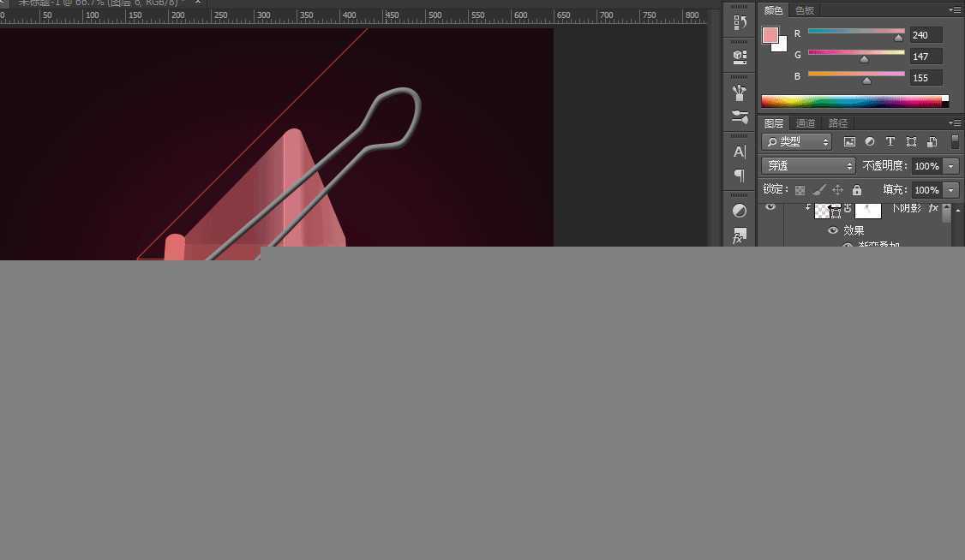Viewport: 965px width, 560px height.
Task: Filter layers by type layers icon
Action: 890,142
